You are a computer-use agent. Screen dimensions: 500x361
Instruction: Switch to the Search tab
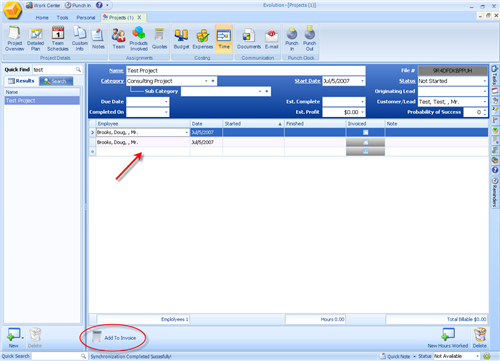(56, 81)
